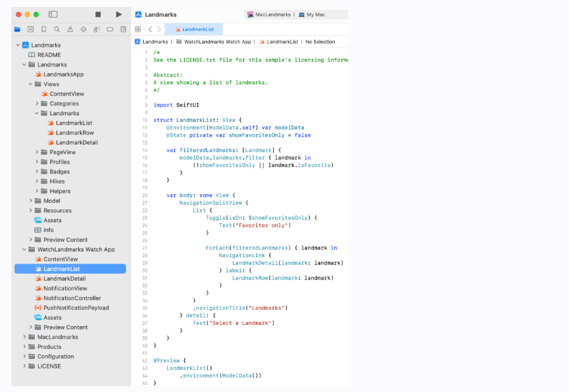Click gutter line number 20
Image resolution: width=569 pixels, height=392 pixels.
(145, 195)
